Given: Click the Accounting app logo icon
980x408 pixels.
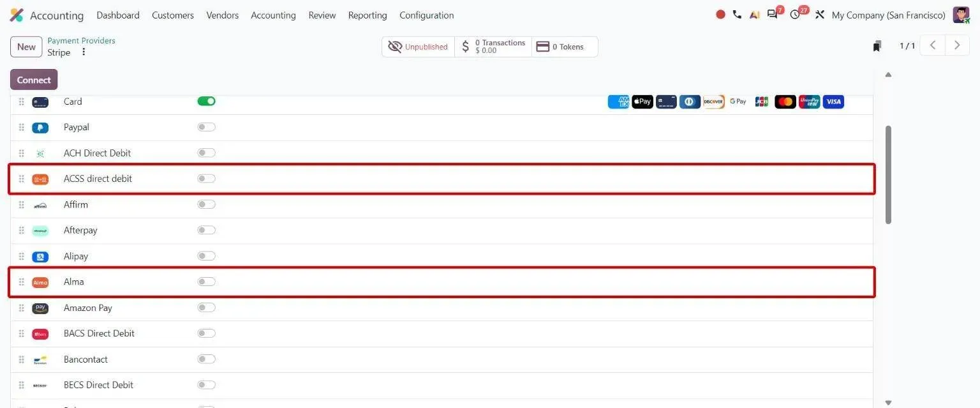Looking at the screenshot, I should pos(17,15).
